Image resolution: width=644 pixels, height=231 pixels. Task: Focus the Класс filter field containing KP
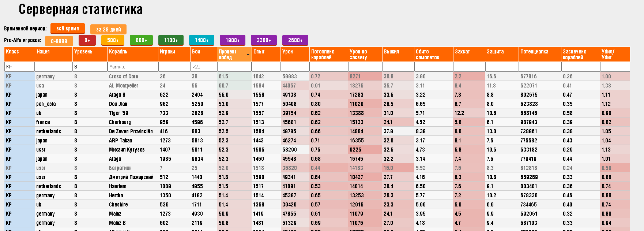point(20,67)
